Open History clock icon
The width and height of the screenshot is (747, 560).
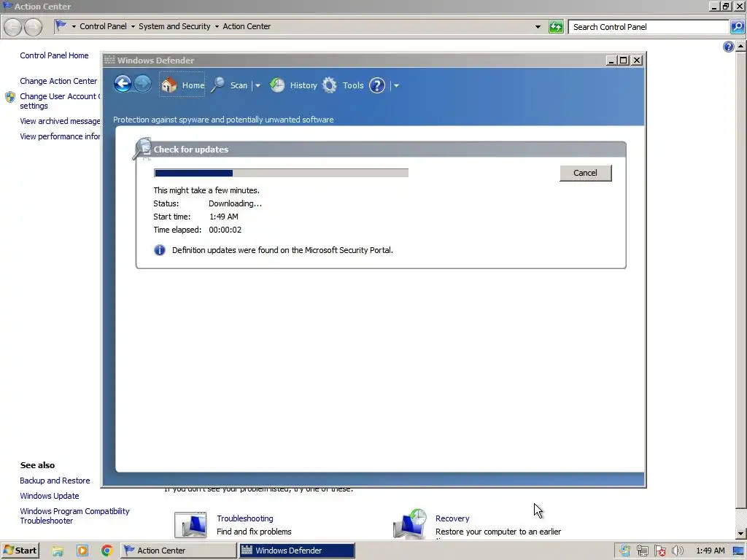pyautogui.click(x=277, y=85)
